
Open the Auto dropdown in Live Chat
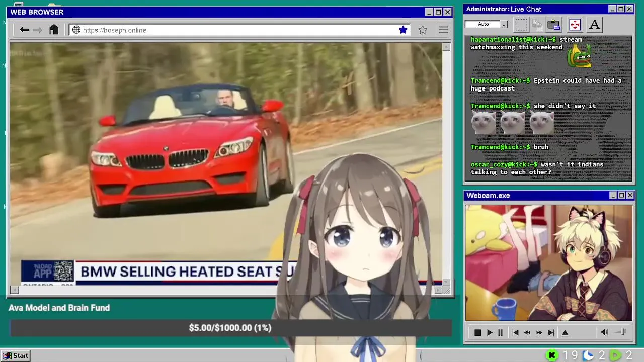click(504, 24)
